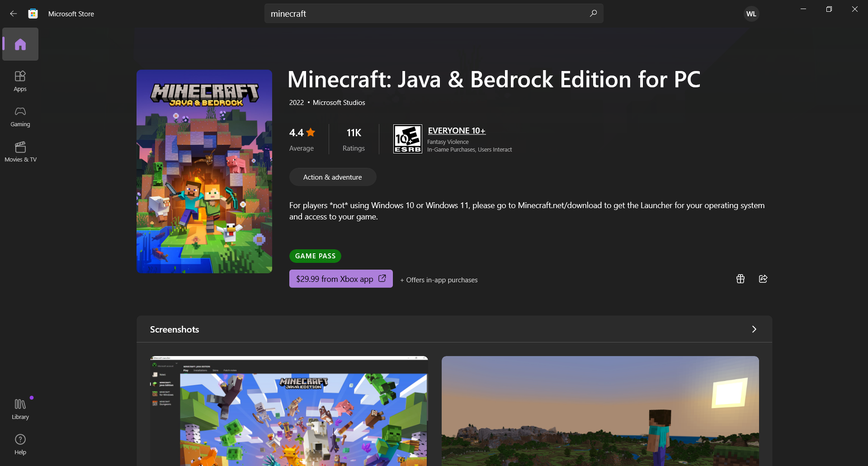868x466 pixels.
Task: Open the sunset landscape screenshot
Action: tap(600, 411)
